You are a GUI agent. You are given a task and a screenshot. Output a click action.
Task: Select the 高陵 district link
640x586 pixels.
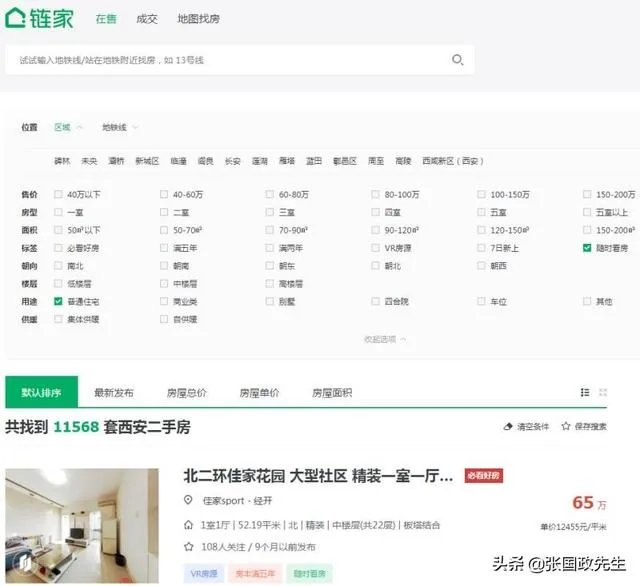point(403,161)
